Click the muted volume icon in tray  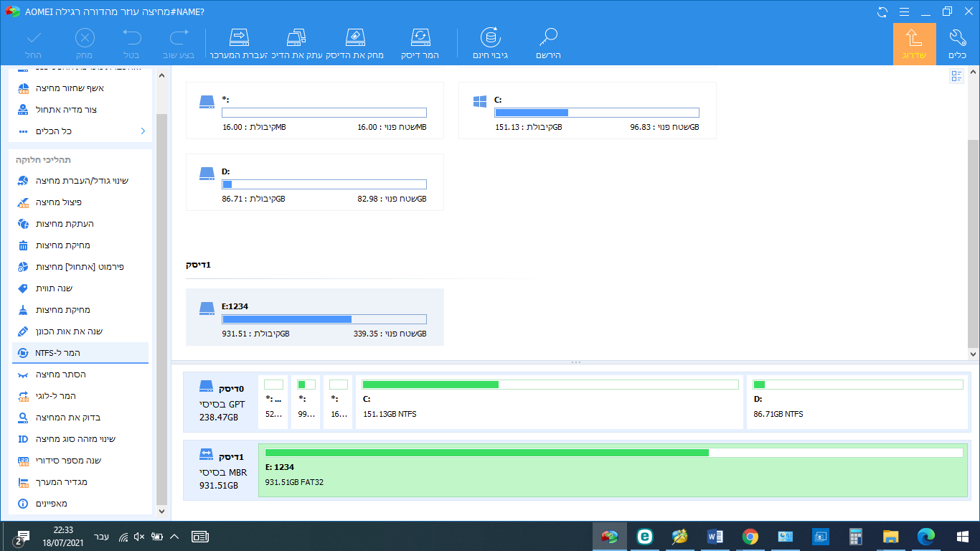click(139, 537)
